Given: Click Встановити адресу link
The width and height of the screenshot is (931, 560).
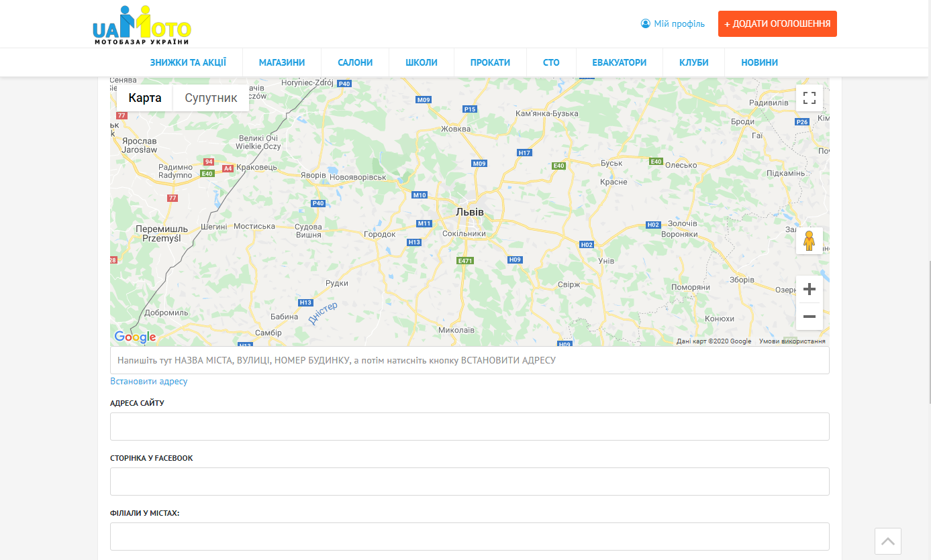Looking at the screenshot, I should (x=149, y=381).
